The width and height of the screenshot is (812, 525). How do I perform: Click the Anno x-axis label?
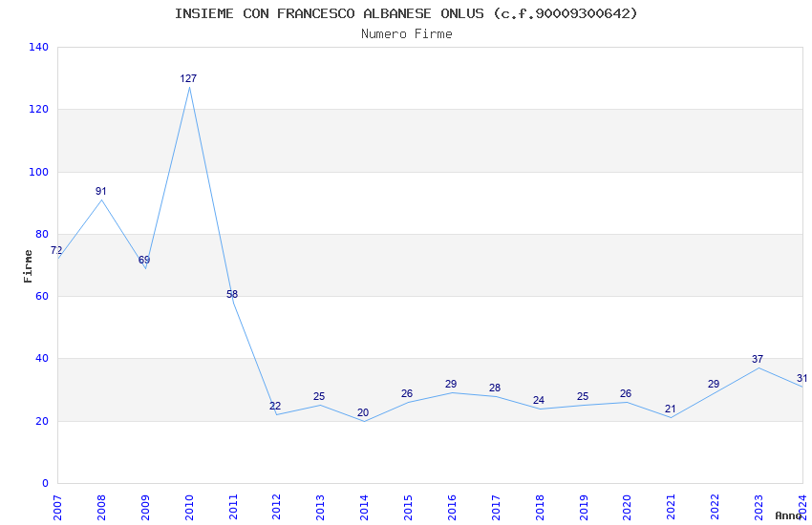pyautogui.click(x=788, y=515)
